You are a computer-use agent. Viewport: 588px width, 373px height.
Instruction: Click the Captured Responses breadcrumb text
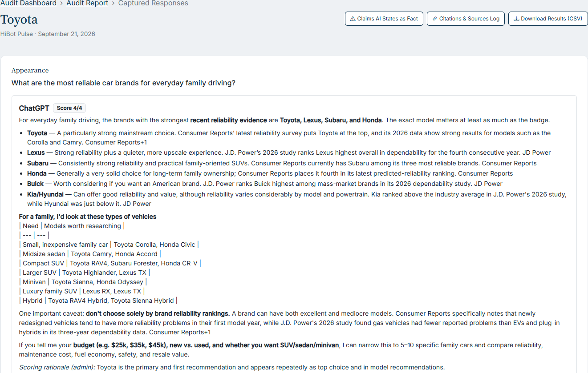153,3
